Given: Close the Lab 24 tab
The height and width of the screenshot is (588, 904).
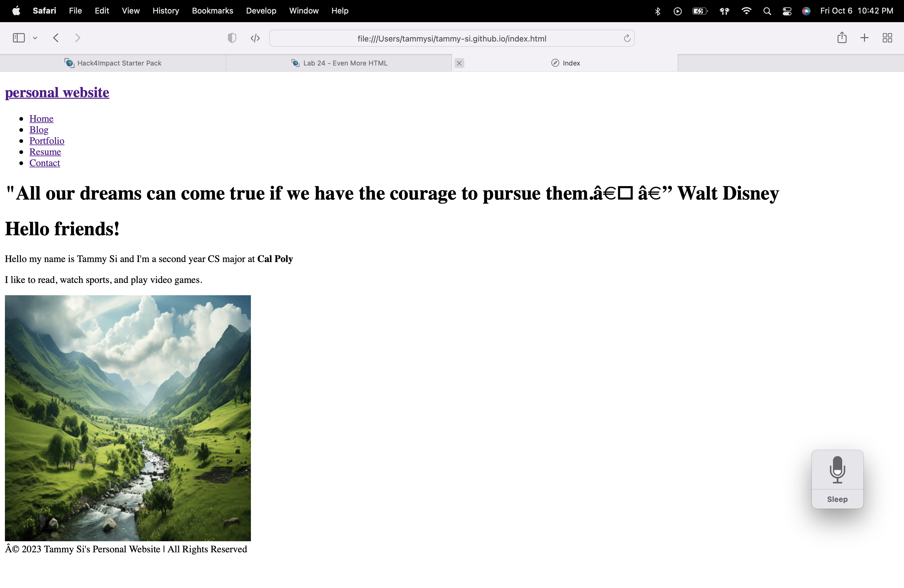Looking at the screenshot, I should [459, 63].
